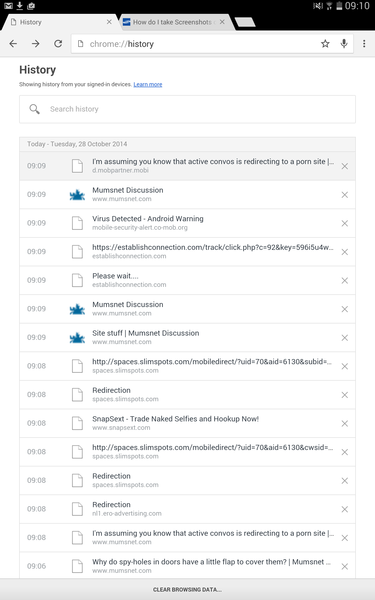This screenshot has width=375, height=600.
Task: Open the spy-holes in doors Mumsnet link
Action: [211, 562]
